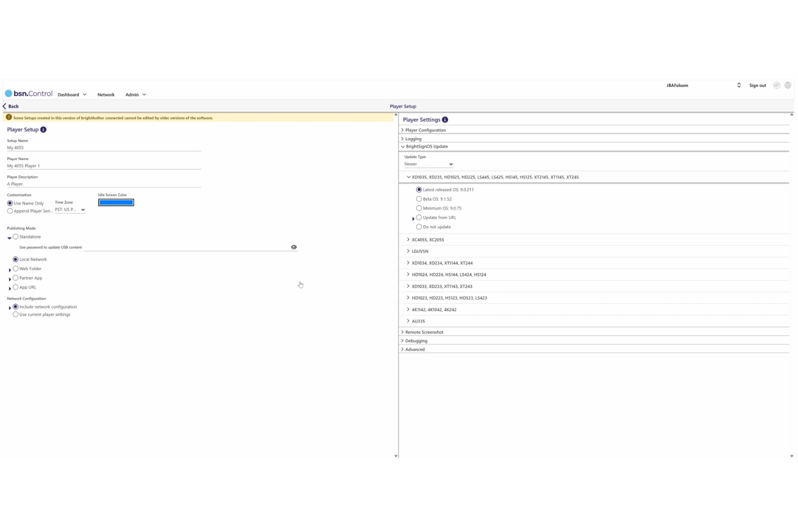Expand the XC4055, XC2055 model group
The width and height of the screenshot is (798, 532).
(x=408, y=239)
